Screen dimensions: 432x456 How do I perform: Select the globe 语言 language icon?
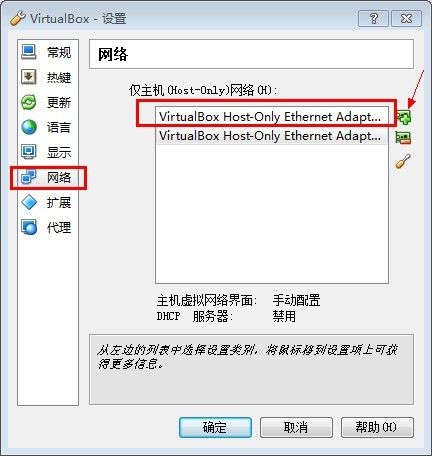pos(29,127)
